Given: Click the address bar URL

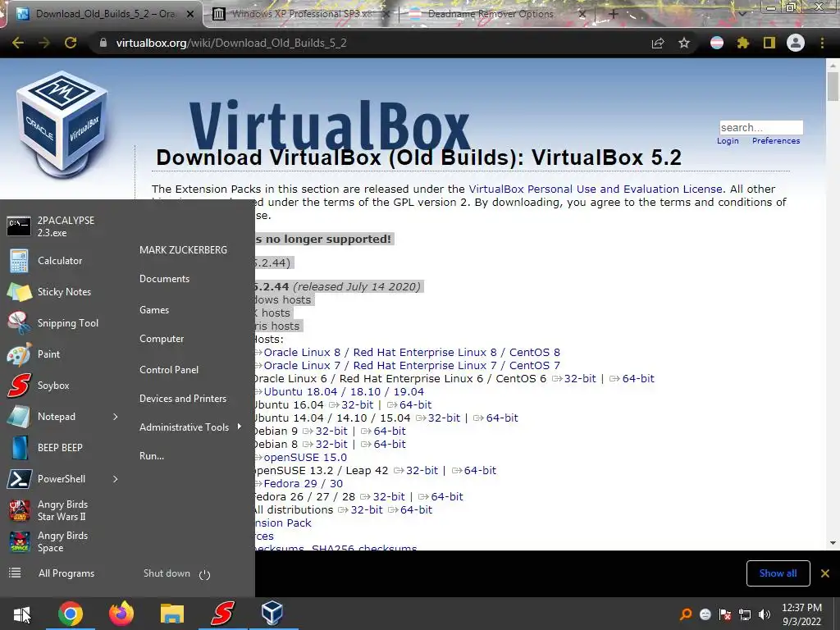Looking at the screenshot, I should (x=231, y=43).
